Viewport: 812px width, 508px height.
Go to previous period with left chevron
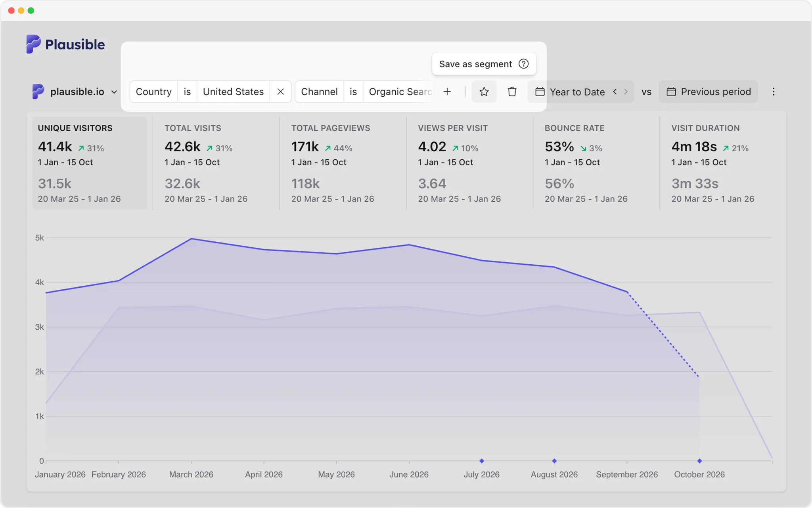(x=615, y=92)
